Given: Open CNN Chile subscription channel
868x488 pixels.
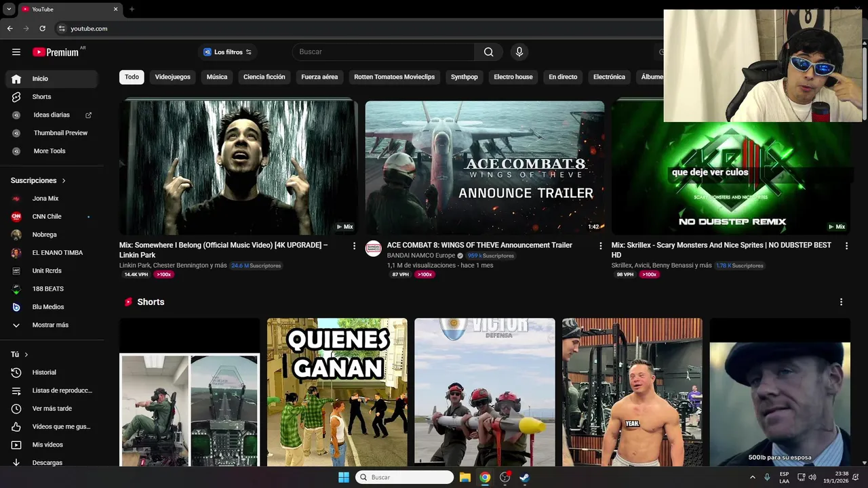Looking at the screenshot, I should pyautogui.click(x=52, y=217).
